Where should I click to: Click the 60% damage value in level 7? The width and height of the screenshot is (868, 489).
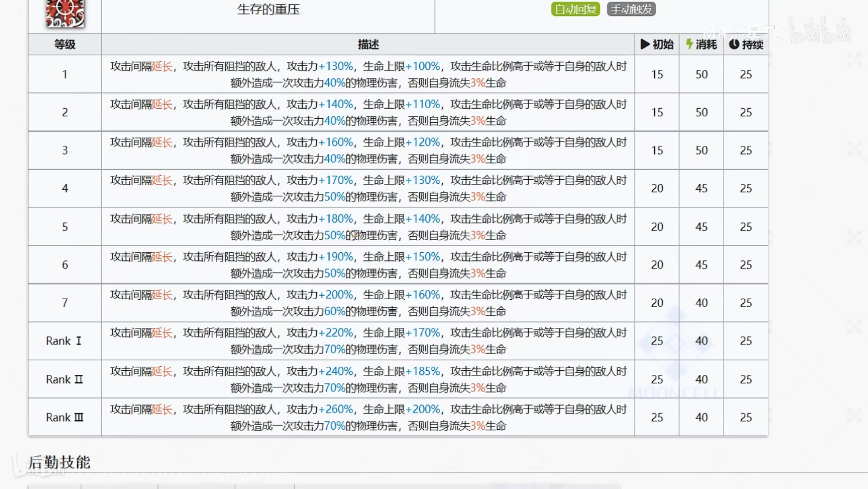[x=335, y=312]
